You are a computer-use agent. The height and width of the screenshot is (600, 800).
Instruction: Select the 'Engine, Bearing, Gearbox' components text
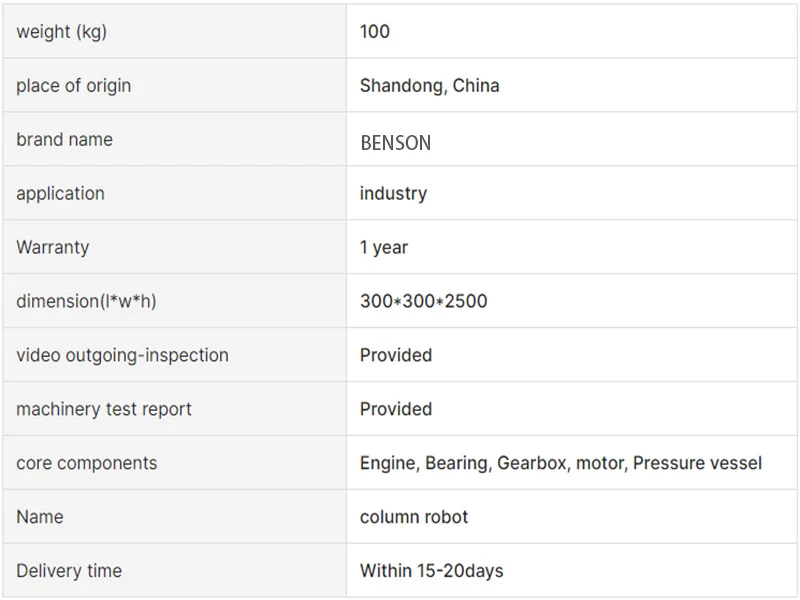[x=463, y=463]
